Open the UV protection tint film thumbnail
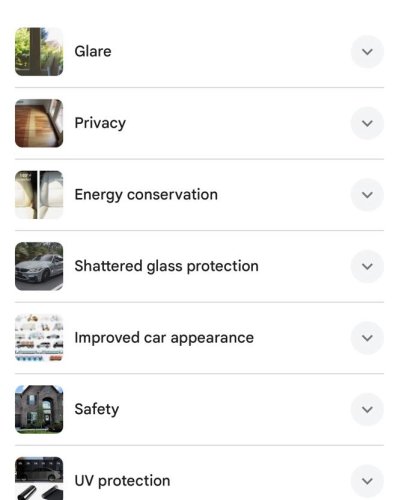Viewport: 399px width, 500px height. click(39, 479)
